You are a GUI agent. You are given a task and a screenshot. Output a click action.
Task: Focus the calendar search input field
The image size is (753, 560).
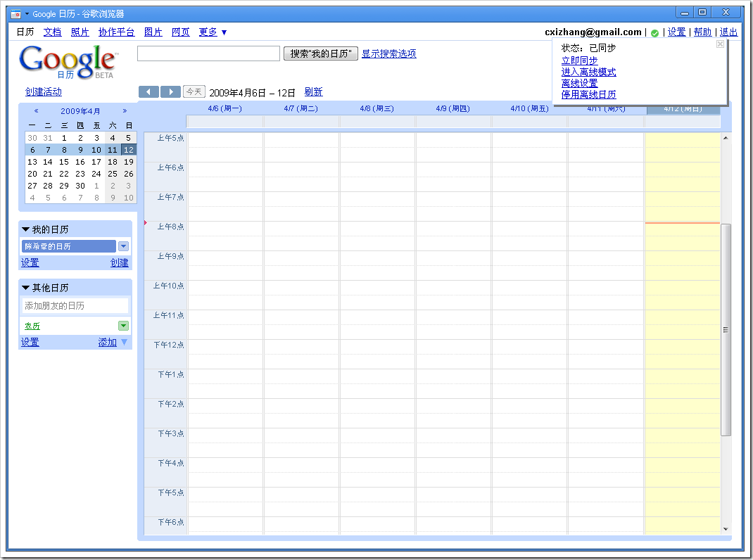click(x=208, y=53)
